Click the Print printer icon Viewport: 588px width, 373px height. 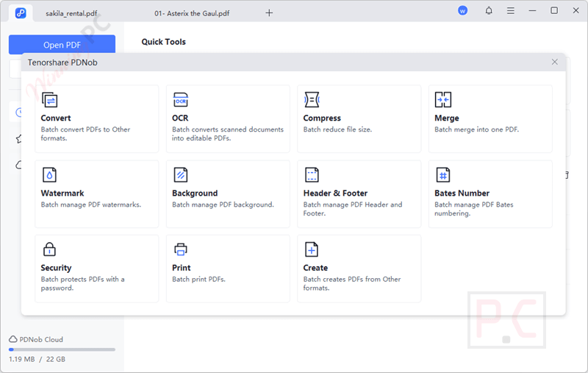(181, 249)
